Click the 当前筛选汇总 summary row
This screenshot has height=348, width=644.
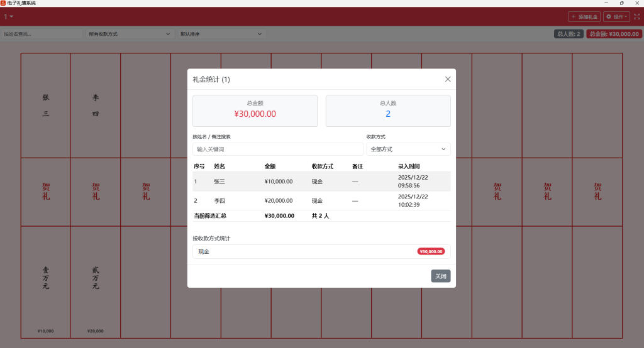[x=321, y=216]
